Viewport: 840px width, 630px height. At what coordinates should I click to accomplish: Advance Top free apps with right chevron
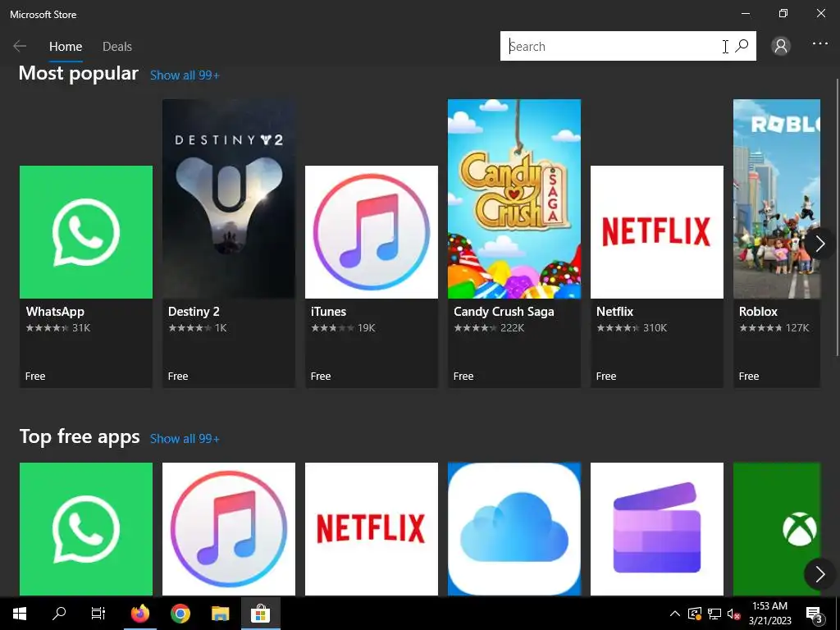819,574
